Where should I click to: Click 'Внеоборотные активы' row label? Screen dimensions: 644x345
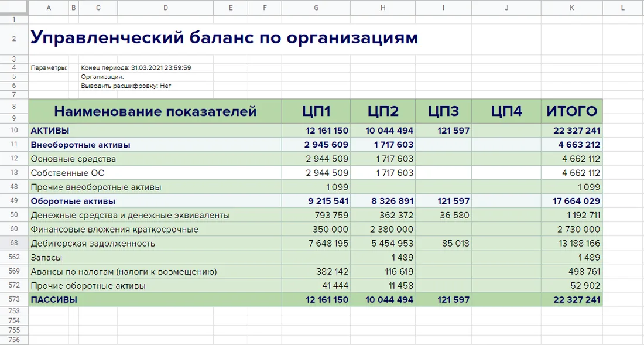click(81, 145)
